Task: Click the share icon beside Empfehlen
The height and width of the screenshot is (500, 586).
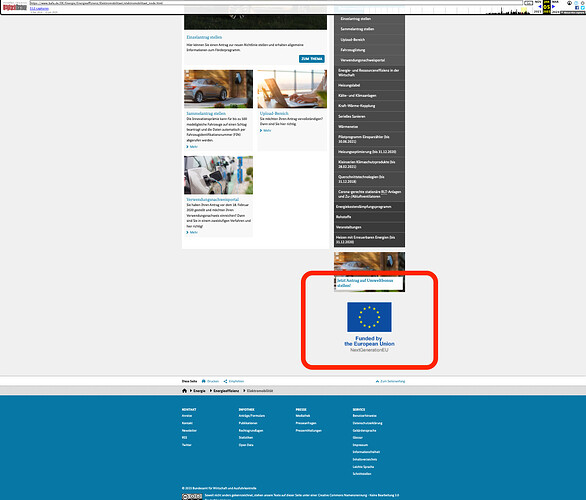Action: [x=225, y=381]
